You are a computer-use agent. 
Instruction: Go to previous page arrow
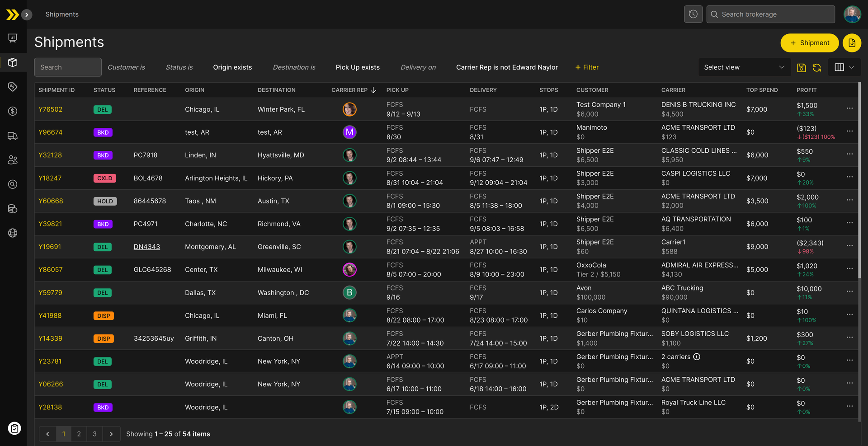pos(47,434)
